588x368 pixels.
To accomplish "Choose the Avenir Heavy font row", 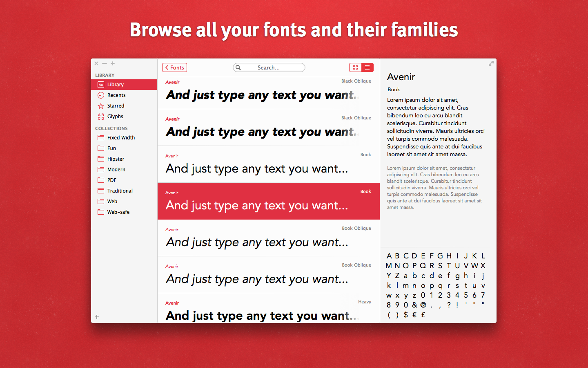I will click(x=268, y=310).
